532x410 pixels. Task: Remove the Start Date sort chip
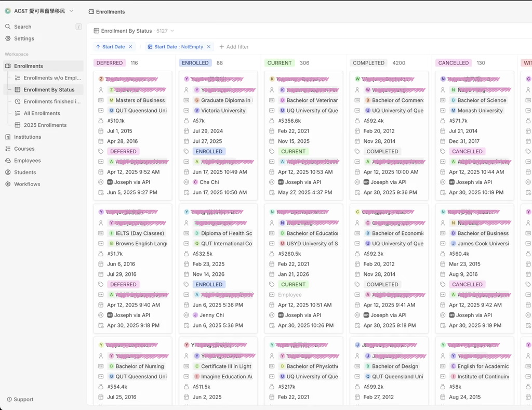coord(130,47)
